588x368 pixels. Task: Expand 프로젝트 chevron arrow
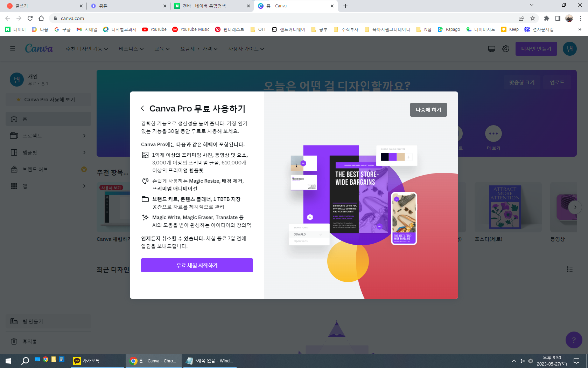point(84,136)
